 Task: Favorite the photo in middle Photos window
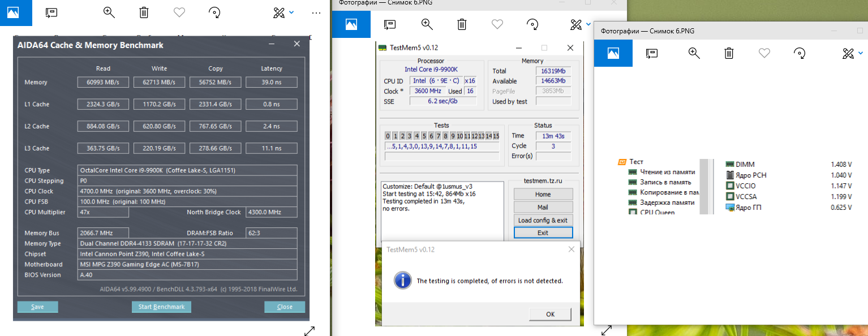pyautogui.click(x=497, y=24)
